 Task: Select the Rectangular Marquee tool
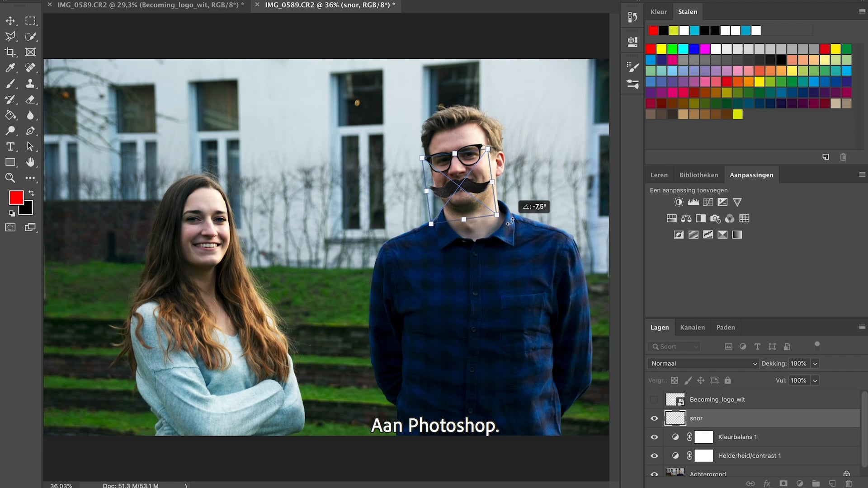coord(30,21)
